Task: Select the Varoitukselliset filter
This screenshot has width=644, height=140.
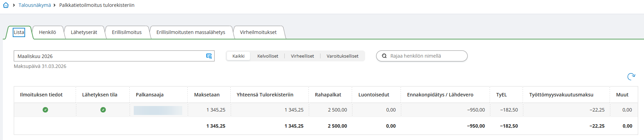Action: (342, 56)
